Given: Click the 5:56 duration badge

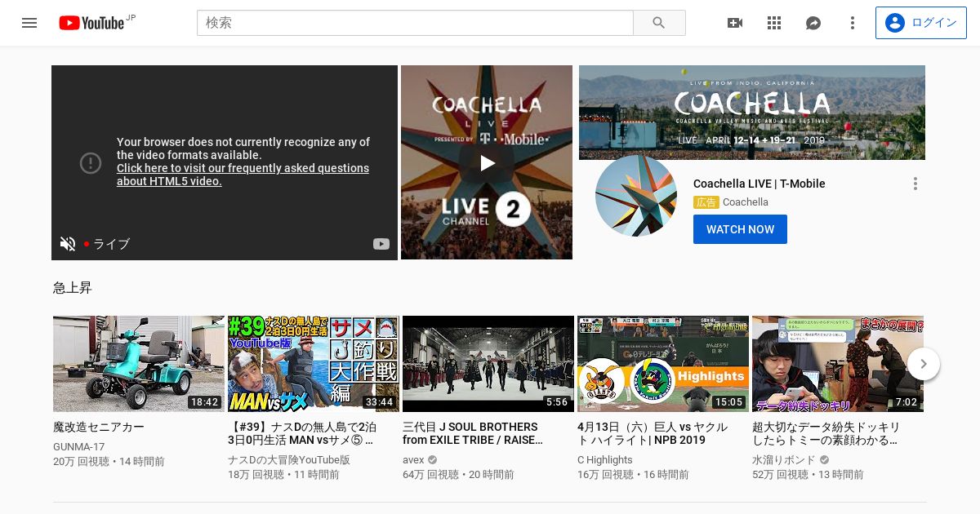Looking at the screenshot, I should click(557, 402).
